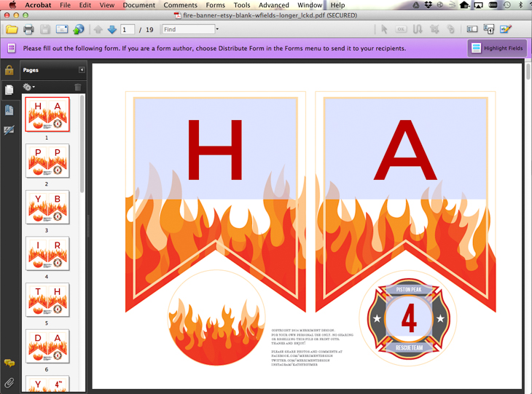Click the sign pencil icon in toolbar
This screenshot has width=532, height=394.
[506, 30]
